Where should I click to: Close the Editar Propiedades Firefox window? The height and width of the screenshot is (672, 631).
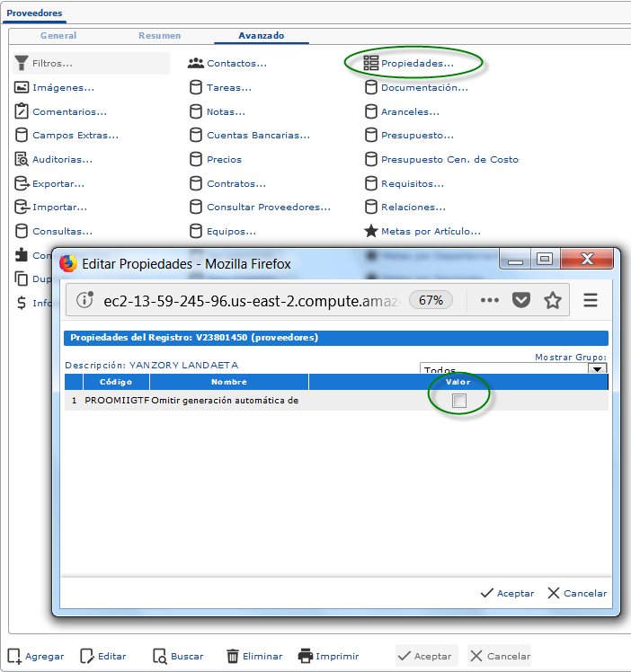pyautogui.click(x=587, y=259)
